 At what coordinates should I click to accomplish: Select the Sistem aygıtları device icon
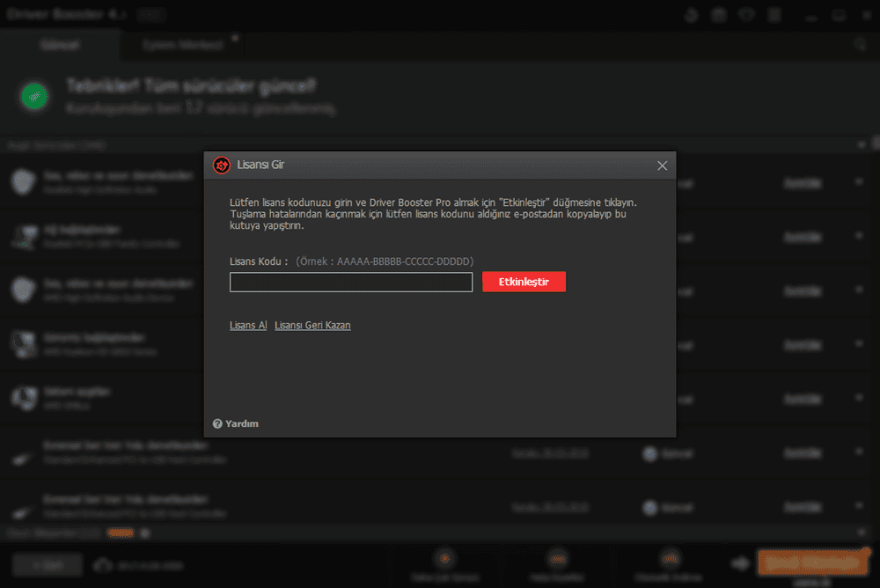tap(22, 396)
